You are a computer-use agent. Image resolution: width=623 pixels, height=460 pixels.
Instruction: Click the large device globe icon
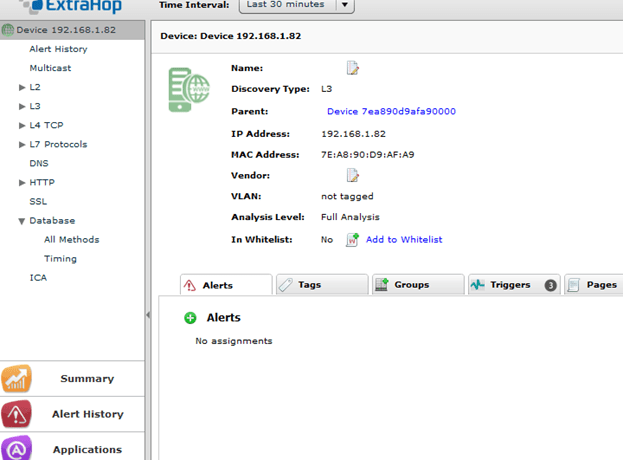[189, 90]
